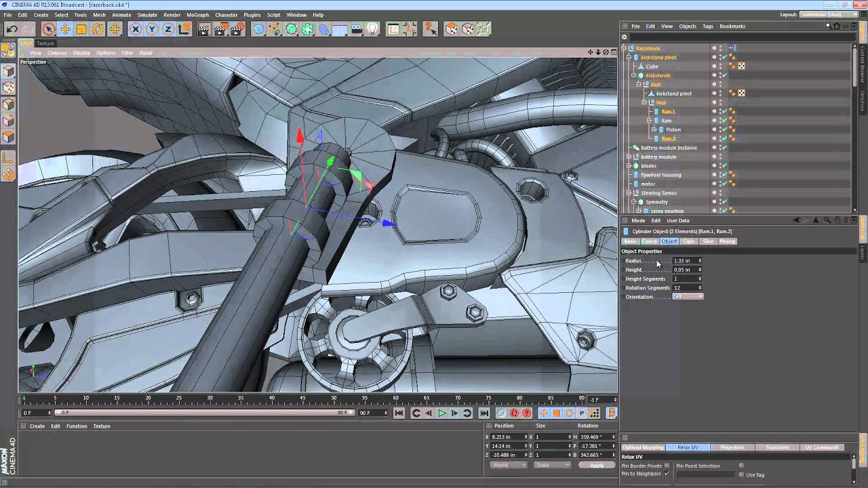Open the spline tools icon

point(275,29)
